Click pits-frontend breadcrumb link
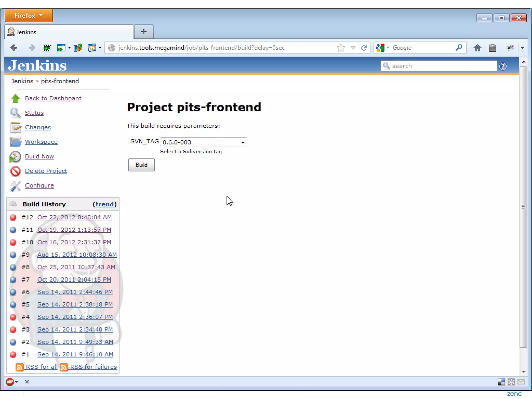 tap(60, 81)
